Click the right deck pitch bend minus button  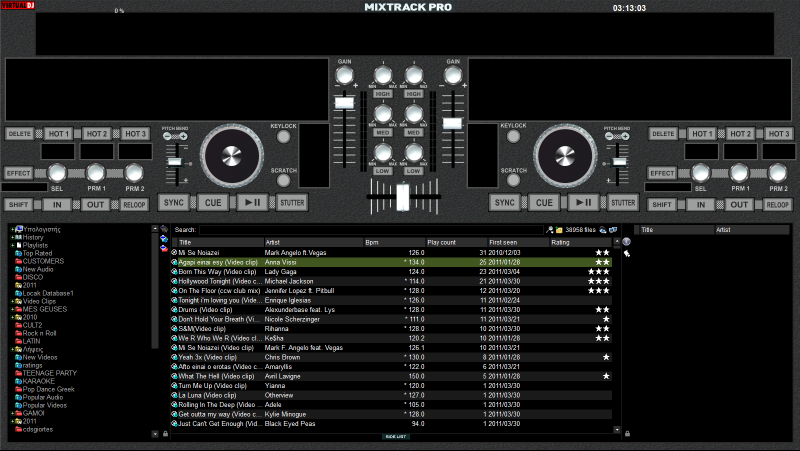609,136
